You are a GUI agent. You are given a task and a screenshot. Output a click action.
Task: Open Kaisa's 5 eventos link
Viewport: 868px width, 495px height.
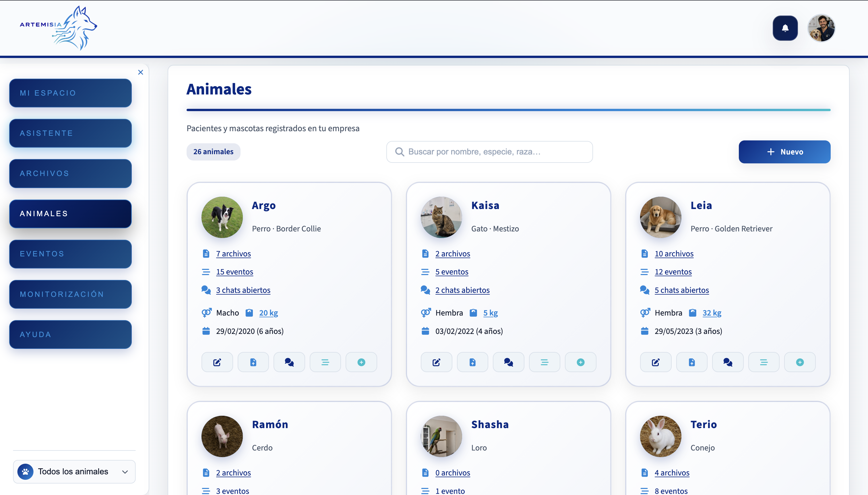click(452, 272)
